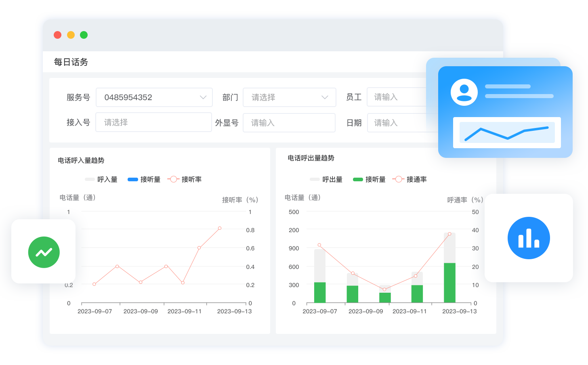588x365 pixels.
Task: Open the 服务号 dropdown with 0485954352
Action: tap(154, 97)
